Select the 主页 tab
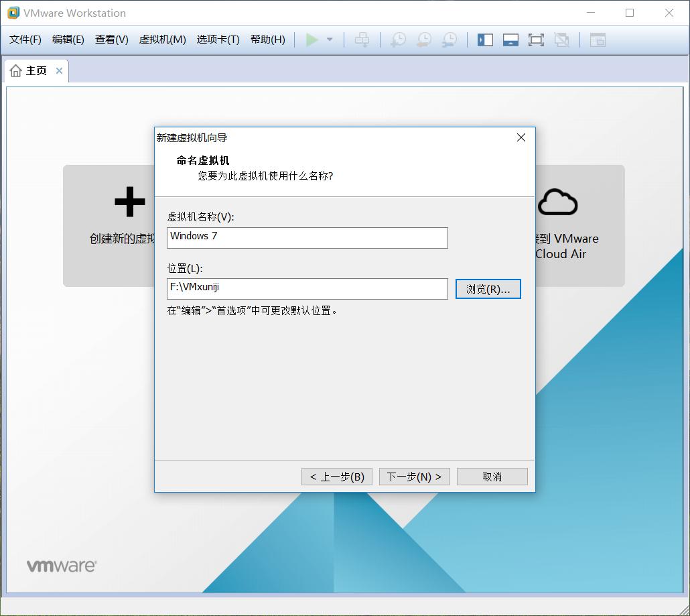This screenshot has height=616, width=690. (x=37, y=71)
